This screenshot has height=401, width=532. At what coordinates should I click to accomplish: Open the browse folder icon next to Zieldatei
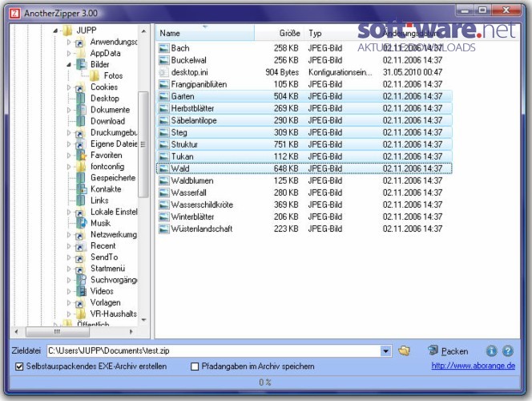tap(404, 350)
